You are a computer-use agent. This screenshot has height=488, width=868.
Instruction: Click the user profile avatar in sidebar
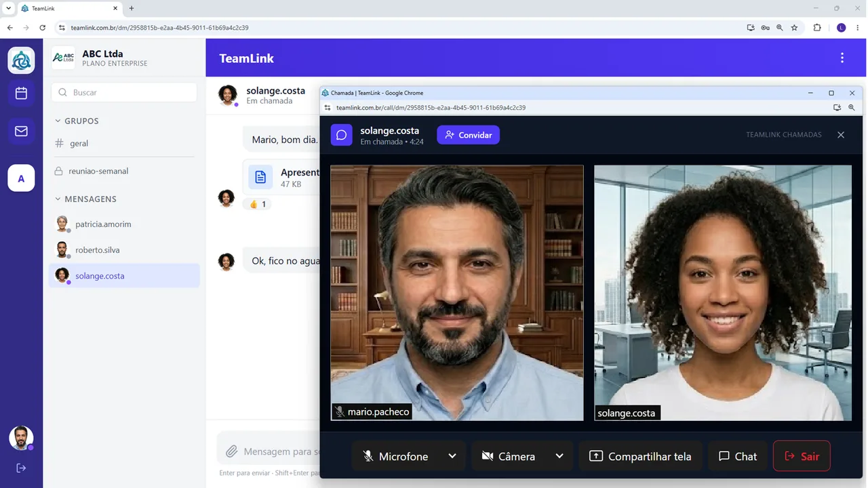(21, 438)
